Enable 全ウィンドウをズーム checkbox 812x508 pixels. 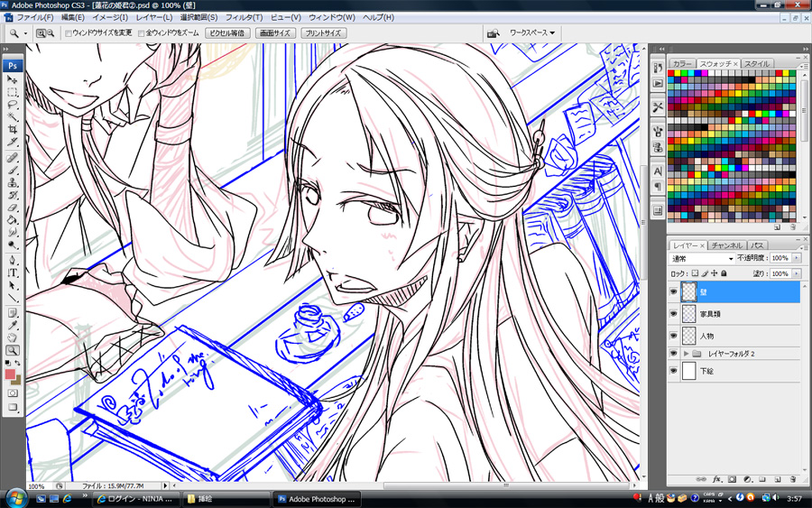tap(142, 33)
